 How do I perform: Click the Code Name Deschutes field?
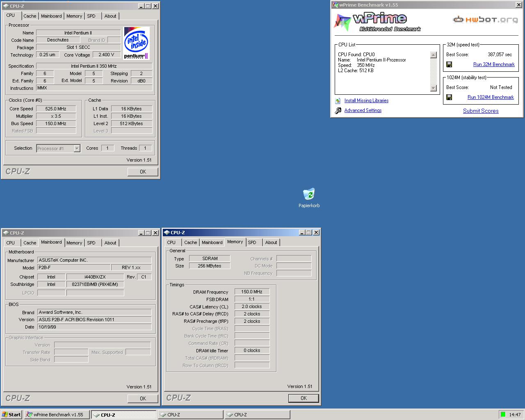click(58, 40)
